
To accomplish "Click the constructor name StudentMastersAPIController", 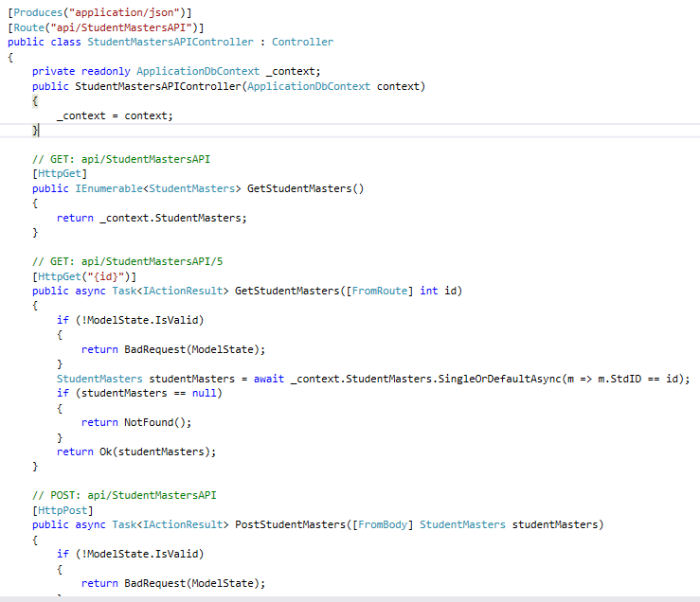I will pos(158,86).
